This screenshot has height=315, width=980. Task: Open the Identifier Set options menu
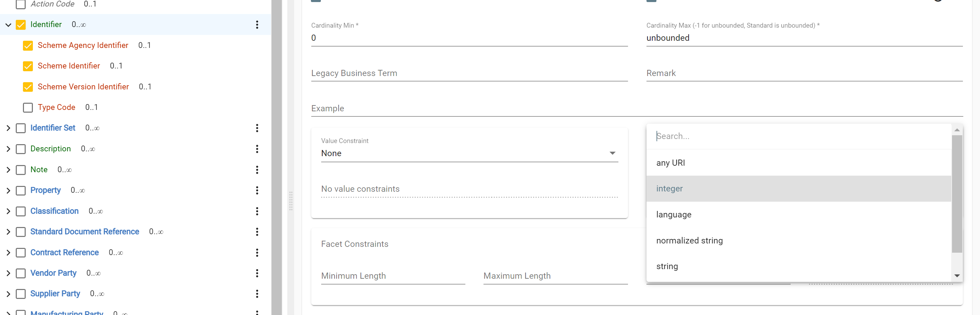coord(257,128)
